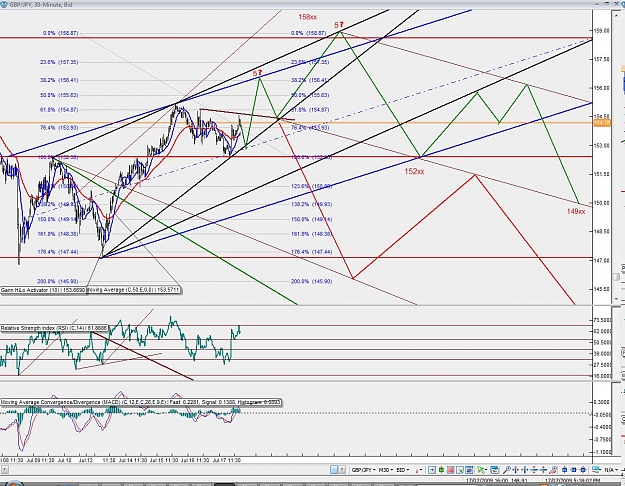The height and width of the screenshot is (486, 625).
Task: Click the first blue scroll-chart icon
Action: coord(564,470)
